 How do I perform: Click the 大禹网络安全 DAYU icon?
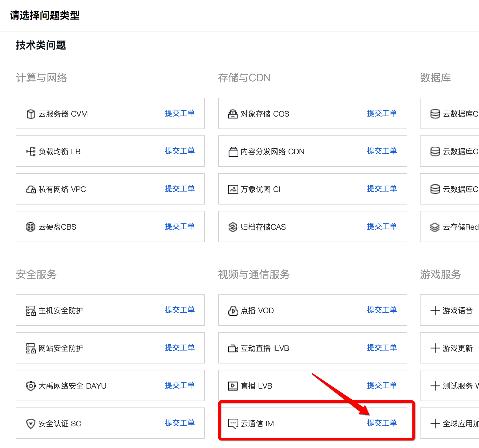pos(30,386)
